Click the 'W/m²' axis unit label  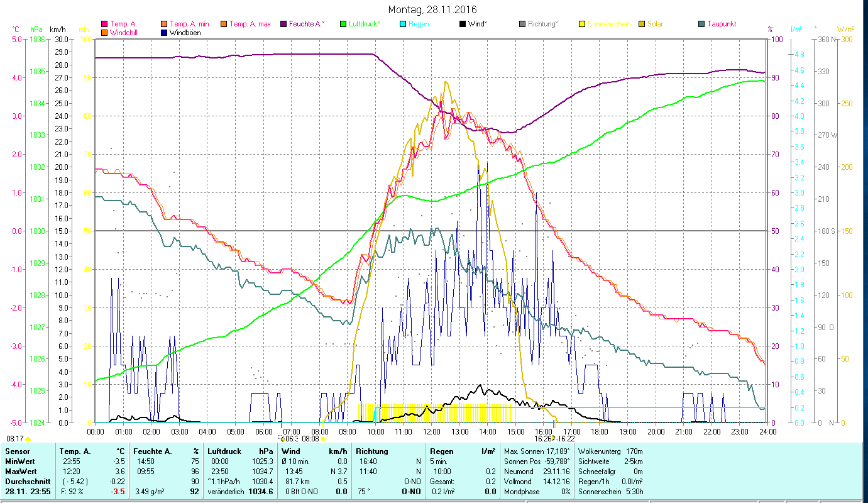coord(845,30)
